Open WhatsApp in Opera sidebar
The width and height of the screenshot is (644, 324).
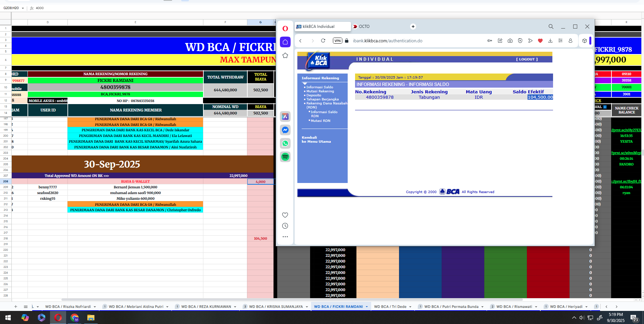(285, 143)
